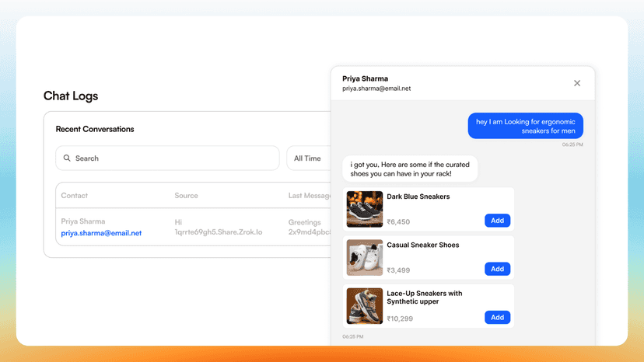Click the Last Message column header

click(x=310, y=195)
